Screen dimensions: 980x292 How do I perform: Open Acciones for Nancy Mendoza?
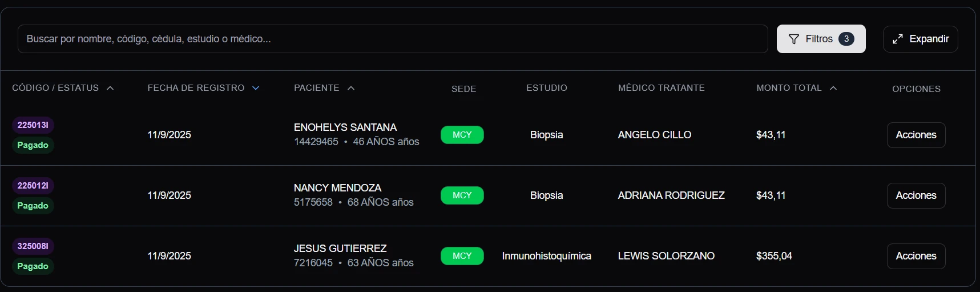tap(916, 195)
